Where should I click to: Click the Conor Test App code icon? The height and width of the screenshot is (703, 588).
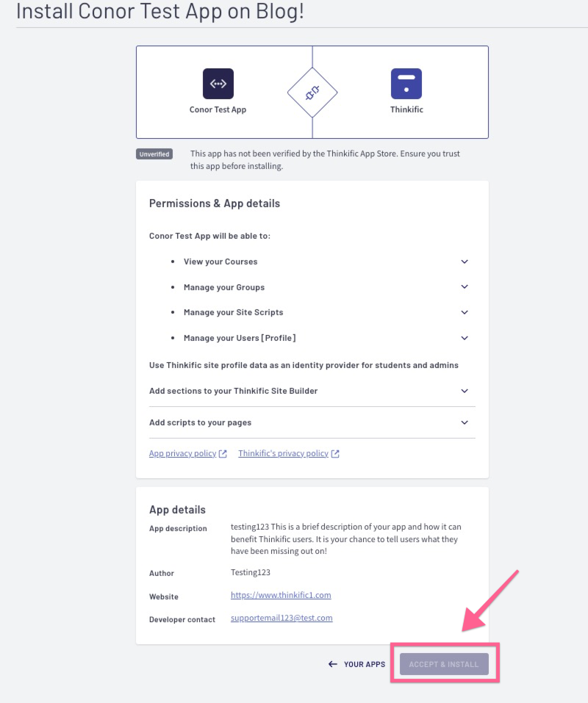pos(218,84)
